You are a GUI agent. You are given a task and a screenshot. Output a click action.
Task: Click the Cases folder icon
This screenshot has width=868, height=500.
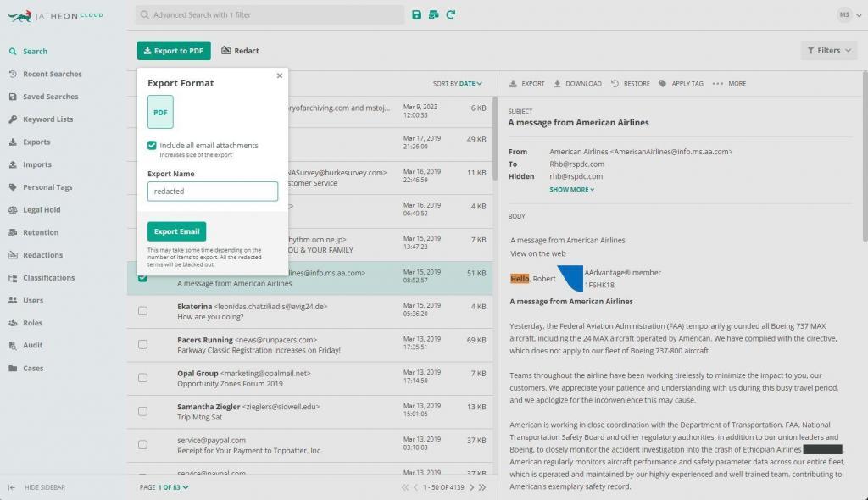pos(13,368)
